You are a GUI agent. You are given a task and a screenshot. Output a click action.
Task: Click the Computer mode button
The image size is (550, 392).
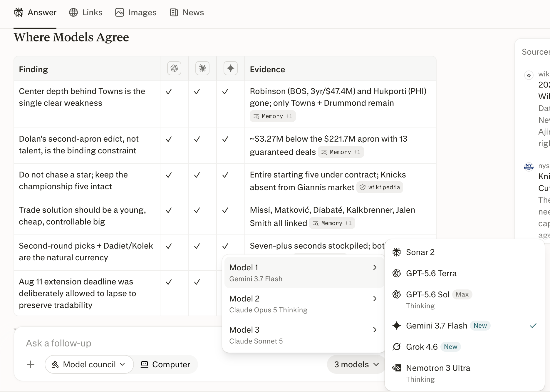pyautogui.click(x=165, y=364)
